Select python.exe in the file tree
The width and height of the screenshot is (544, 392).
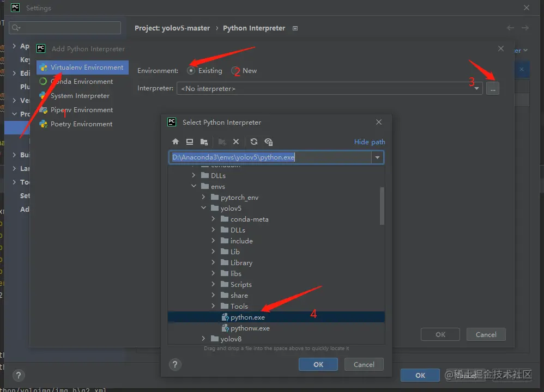[x=276, y=317]
